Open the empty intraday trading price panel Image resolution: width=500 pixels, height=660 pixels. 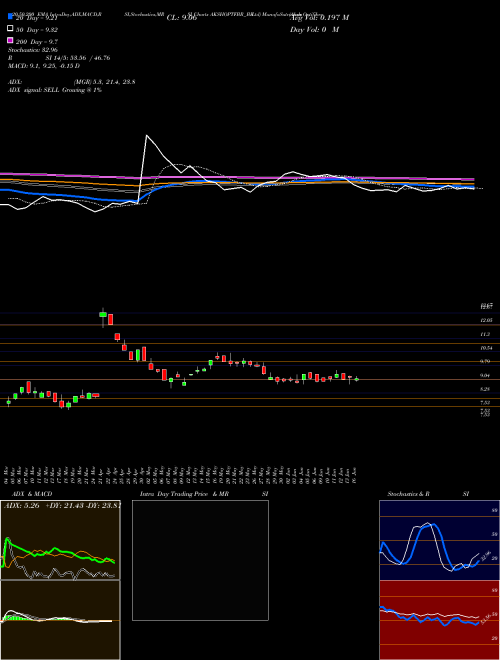(x=200, y=560)
